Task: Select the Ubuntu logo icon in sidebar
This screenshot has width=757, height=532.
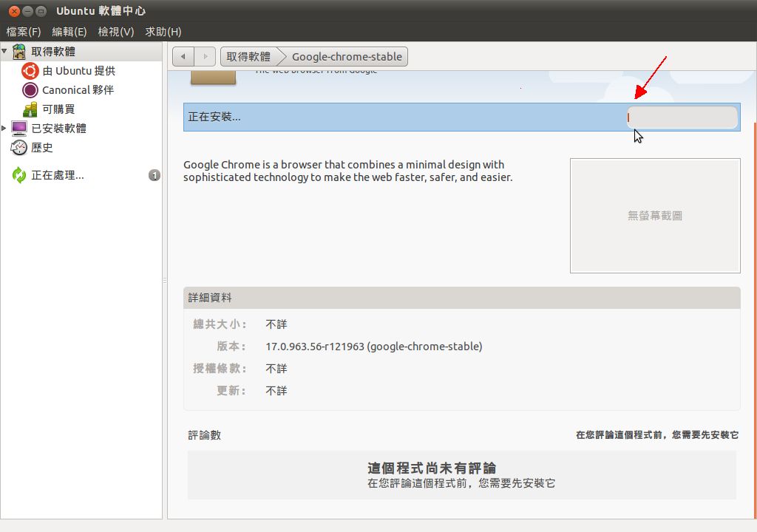Action: click(x=30, y=71)
